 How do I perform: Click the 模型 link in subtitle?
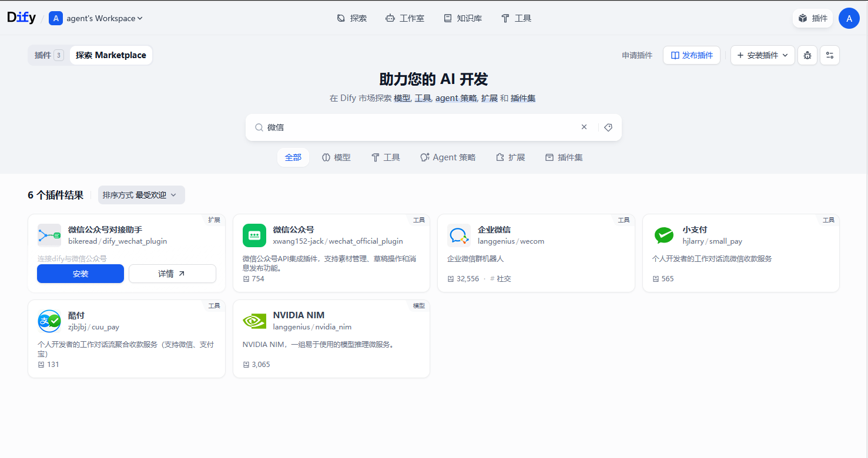[x=402, y=98]
